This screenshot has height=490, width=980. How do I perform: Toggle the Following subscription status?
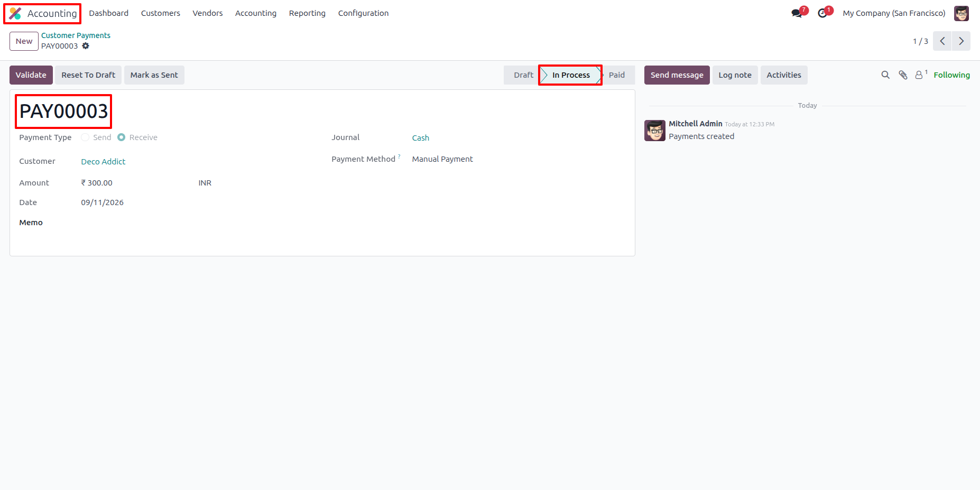[x=951, y=75]
